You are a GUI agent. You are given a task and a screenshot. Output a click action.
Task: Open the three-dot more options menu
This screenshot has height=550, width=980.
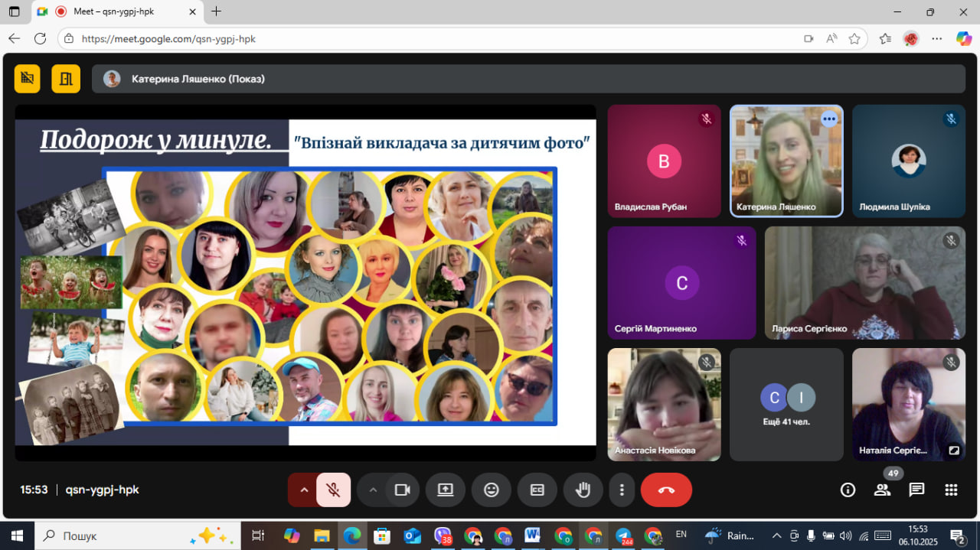tap(622, 490)
